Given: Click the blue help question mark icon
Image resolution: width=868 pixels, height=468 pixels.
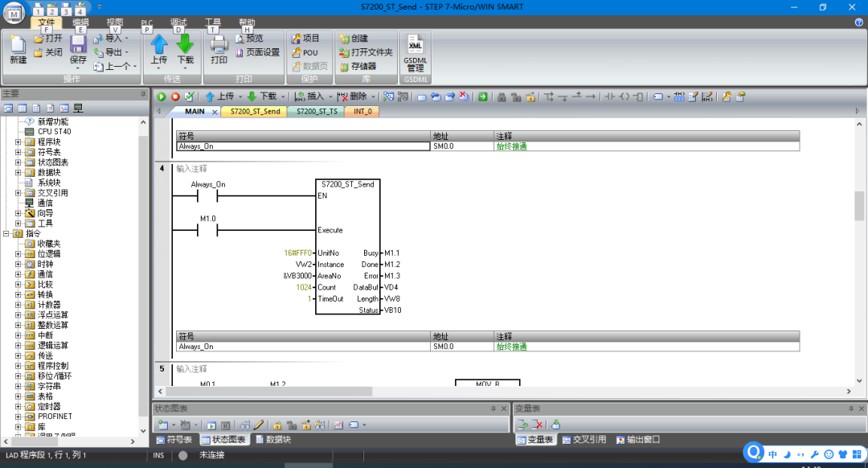Looking at the screenshot, I should 858,23.
